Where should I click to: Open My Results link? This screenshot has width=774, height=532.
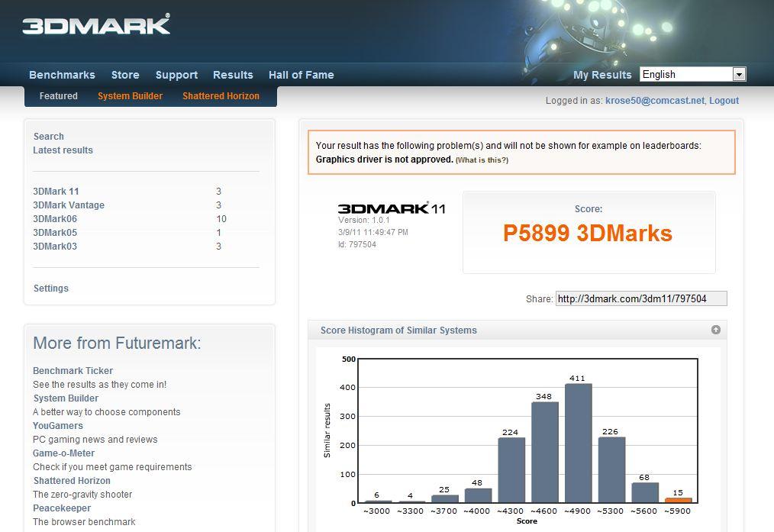(x=602, y=75)
